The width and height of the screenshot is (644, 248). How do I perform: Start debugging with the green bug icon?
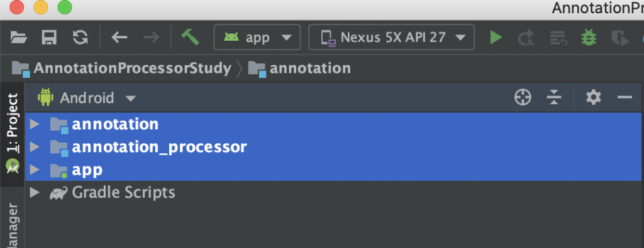coord(589,38)
